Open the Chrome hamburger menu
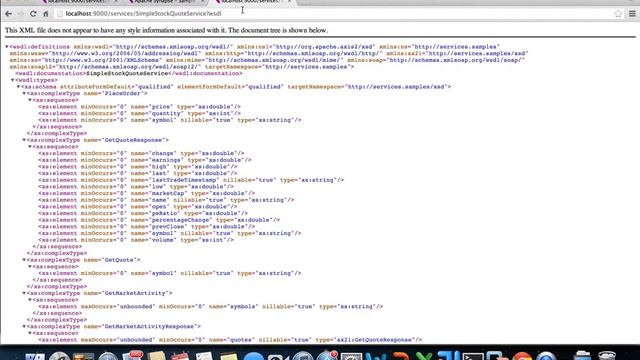The image size is (640, 360). (x=632, y=13)
